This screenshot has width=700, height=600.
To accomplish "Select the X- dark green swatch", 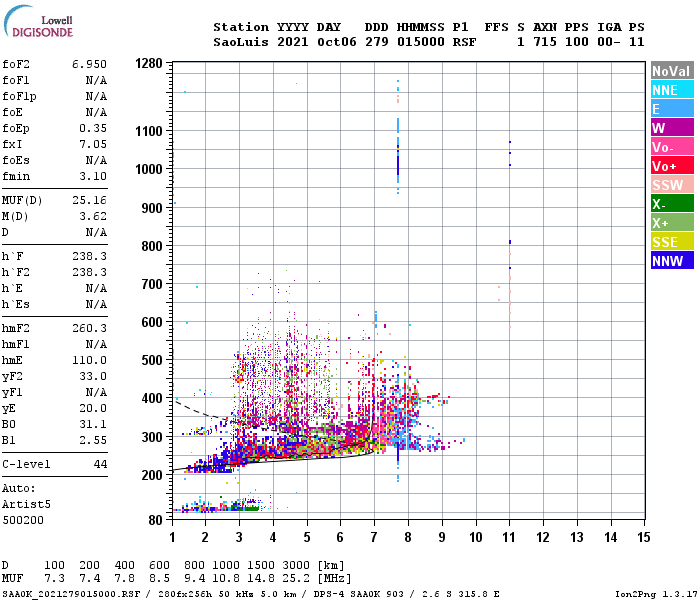I will coord(672,204).
